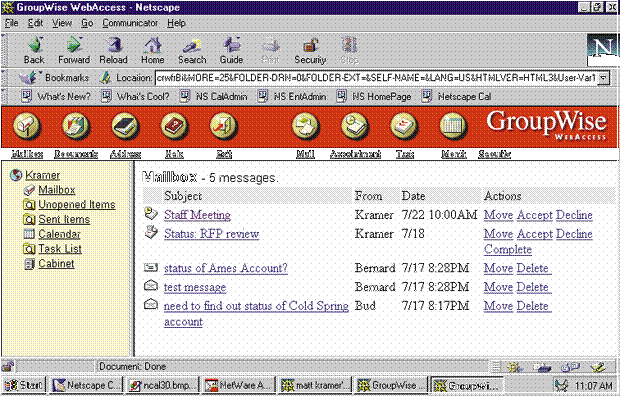The image size is (620, 396).
Task: Open the View menu
Action: [62, 23]
